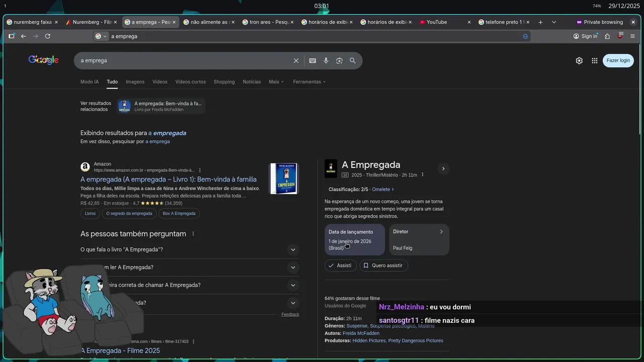
Task: Switch to Modo IA tab
Action: (90, 82)
